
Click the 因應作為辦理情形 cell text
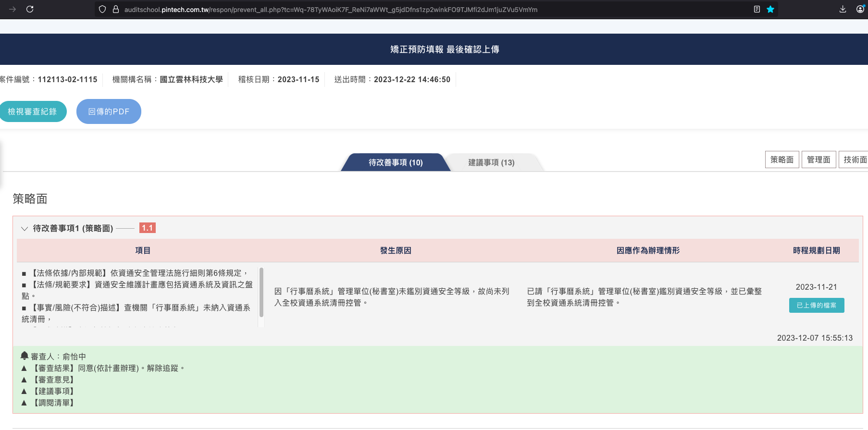tap(644, 297)
